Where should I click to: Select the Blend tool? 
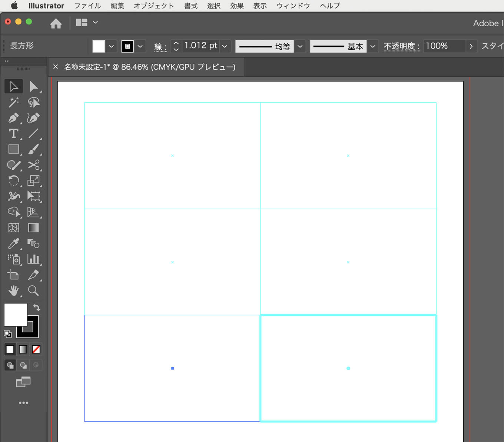tap(33, 243)
